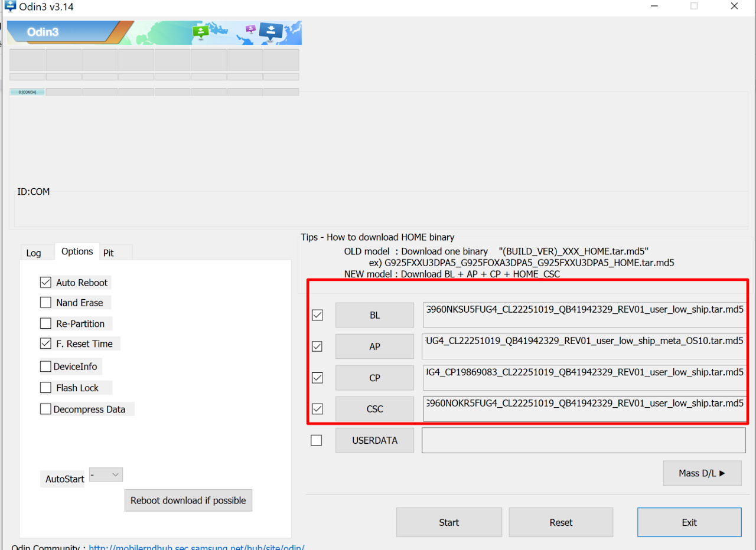The height and width of the screenshot is (550, 756).
Task: Tick the USERDATA file checkbox
Action: coord(317,440)
